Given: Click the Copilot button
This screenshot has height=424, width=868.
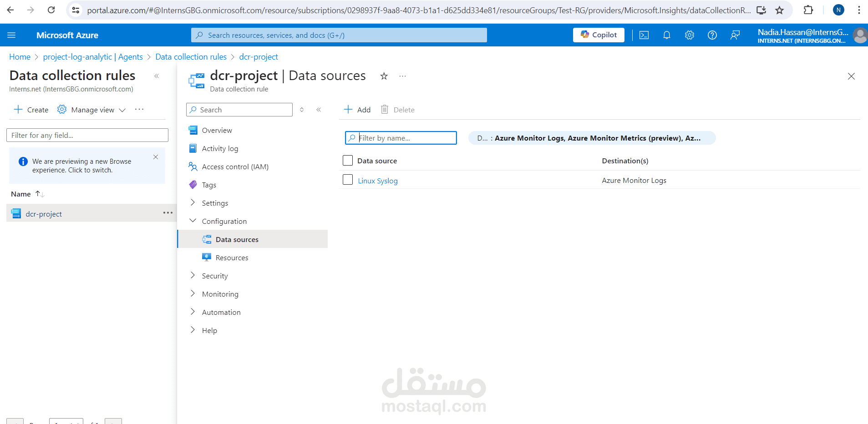Looking at the screenshot, I should [x=599, y=35].
